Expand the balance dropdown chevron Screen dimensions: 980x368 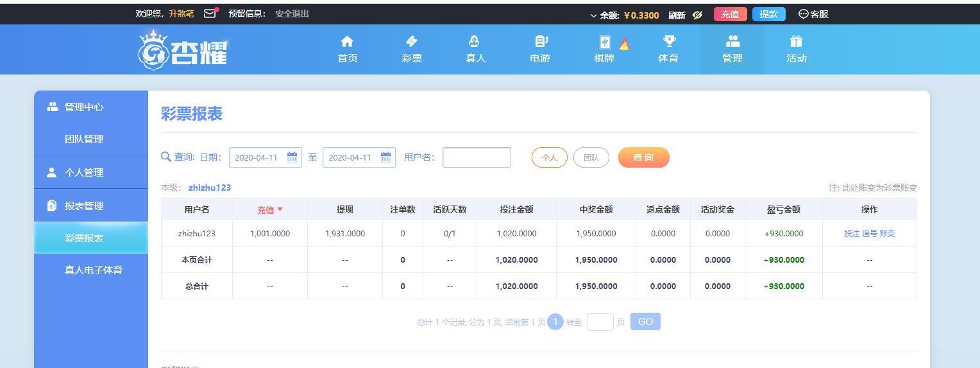coord(593,15)
